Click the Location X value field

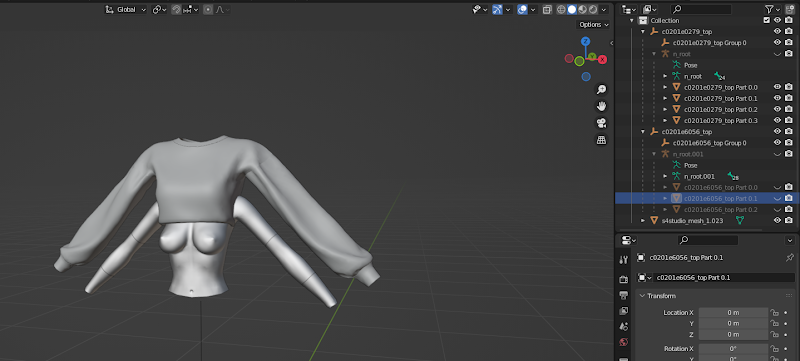733,313
